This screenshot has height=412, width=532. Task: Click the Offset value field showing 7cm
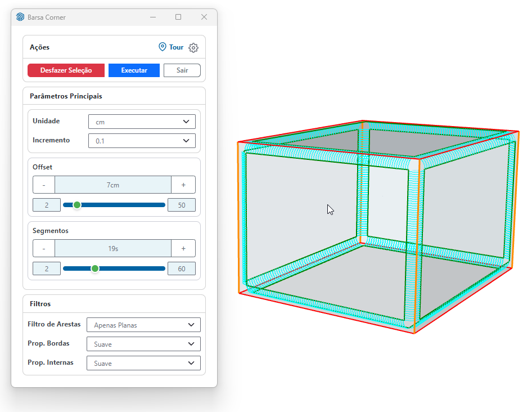click(x=113, y=185)
